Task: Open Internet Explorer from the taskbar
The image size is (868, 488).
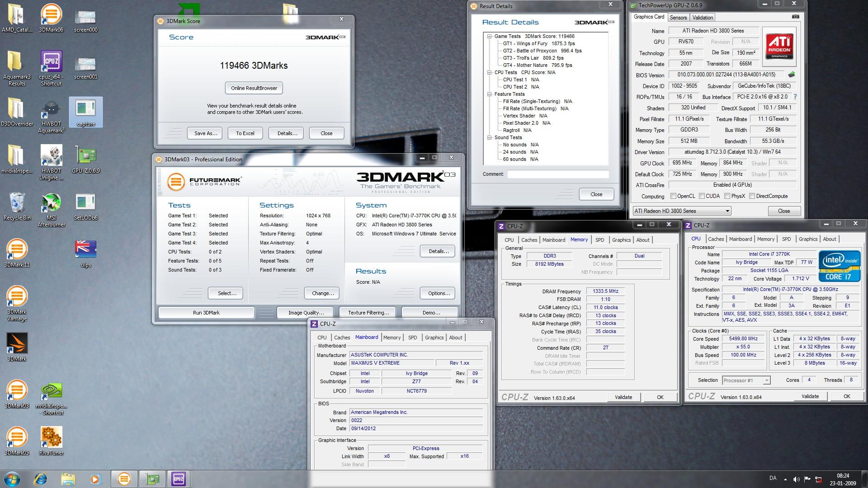Action: tap(41, 479)
